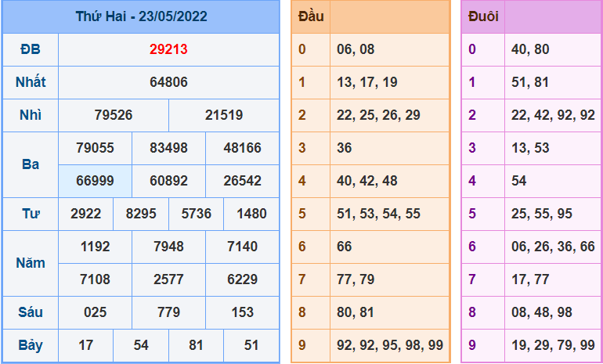The width and height of the screenshot is (603, 364).
Task: Click fifth prize number 7140
Action: point(242,247)
